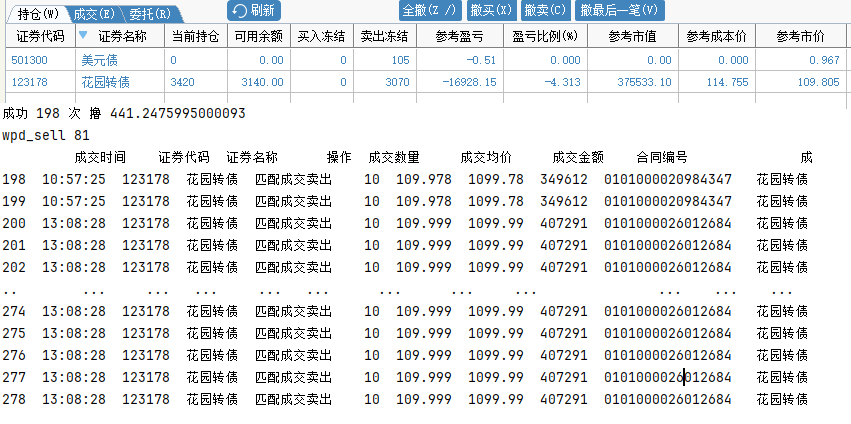
Task: Click the -16928.15 profit/loss value
Action: click(469, 83)
